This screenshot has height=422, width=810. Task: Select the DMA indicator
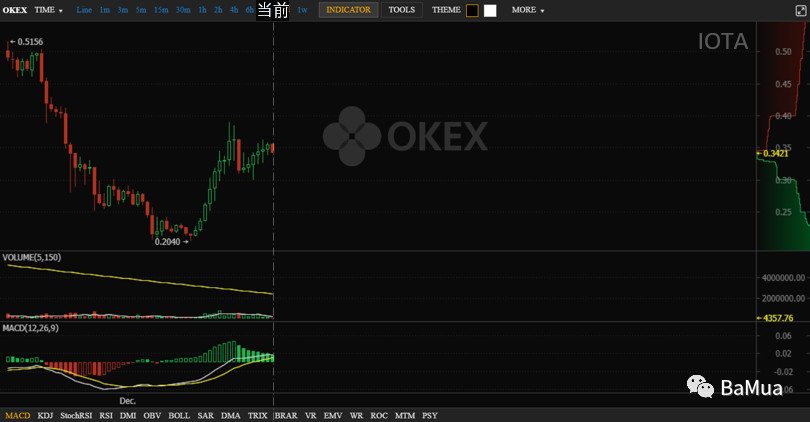230,415
